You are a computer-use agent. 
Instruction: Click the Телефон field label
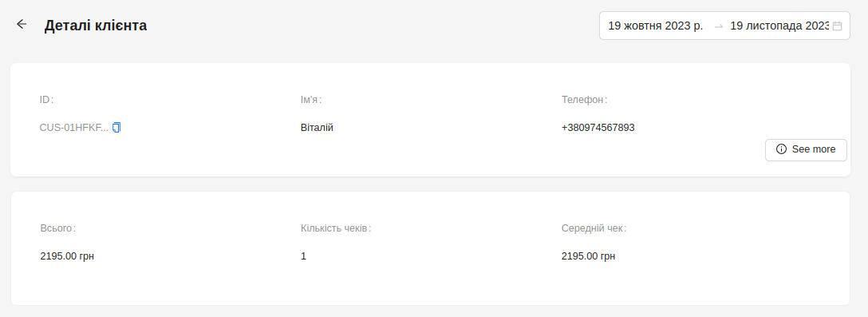584,100
